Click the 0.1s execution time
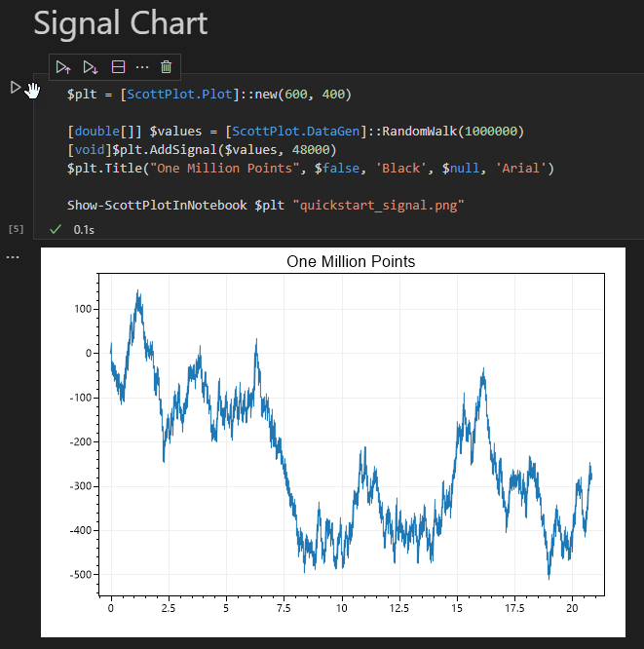The image size is (644, 649). (84, 230)
